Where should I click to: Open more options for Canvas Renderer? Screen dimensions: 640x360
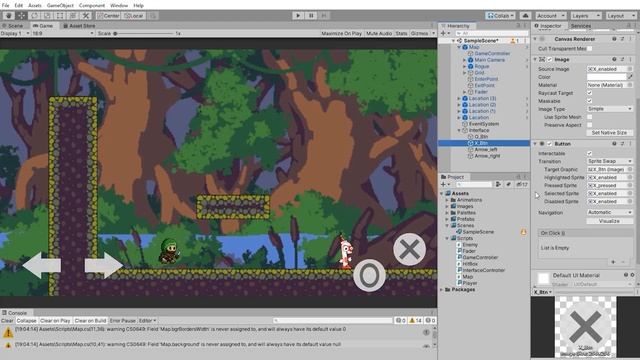pyautogui.click(x=630, y=39)
